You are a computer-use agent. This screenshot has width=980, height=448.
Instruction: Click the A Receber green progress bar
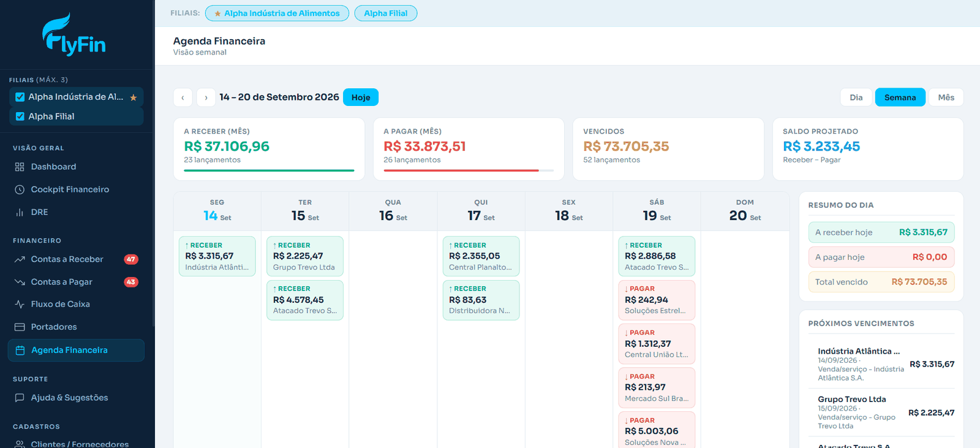point(269,170)
